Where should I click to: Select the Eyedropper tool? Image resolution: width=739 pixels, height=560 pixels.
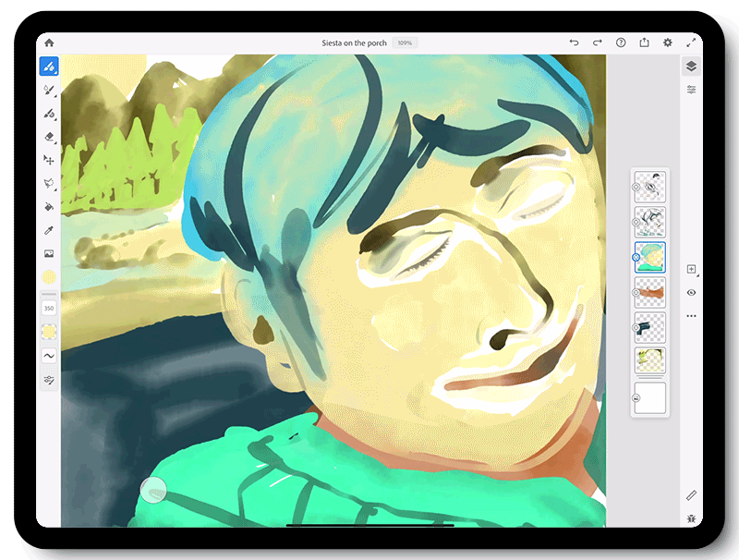pyautogui.click(x=49, y=229)
